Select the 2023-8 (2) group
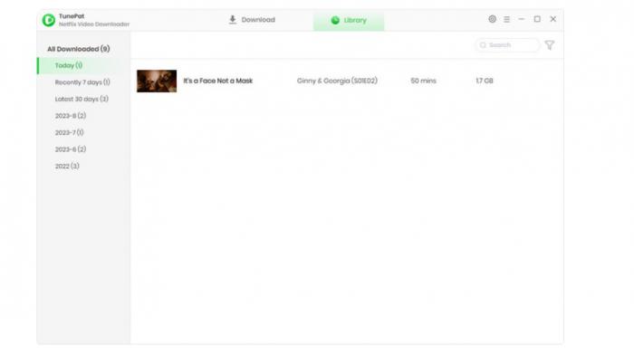The height and width of the screenshot is (364, 634). pos(71,116)
